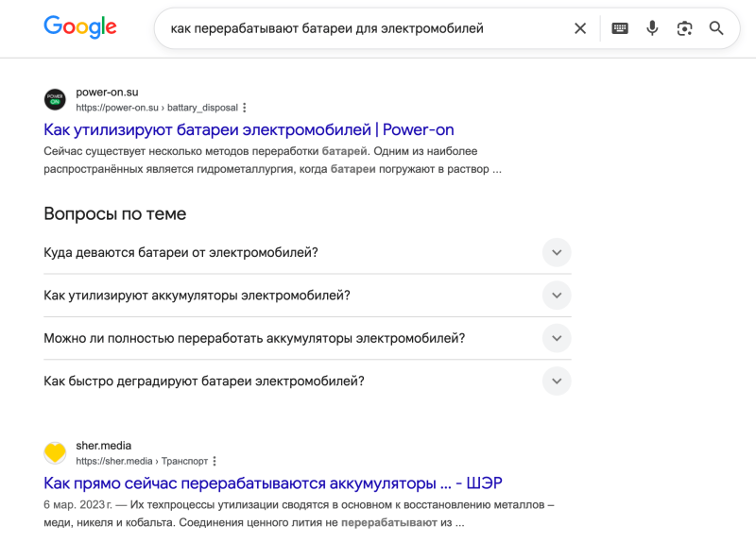Open the Google logo homepage link
This screenshot has width=756, height=542.
pyautogui.click(x=80, y=27)
